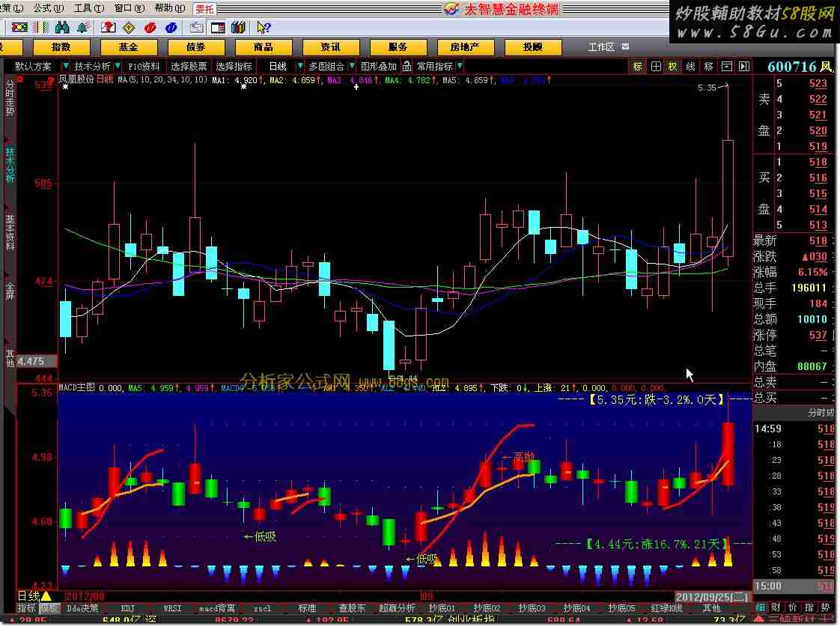Open the 工具 menu
840x627 pixels.
(x=89, y=8)
